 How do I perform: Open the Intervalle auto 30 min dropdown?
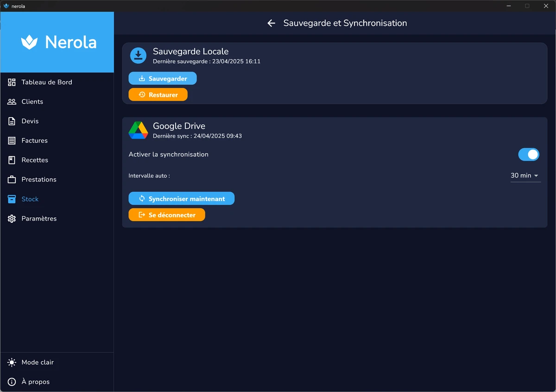[x=525, y=176]
